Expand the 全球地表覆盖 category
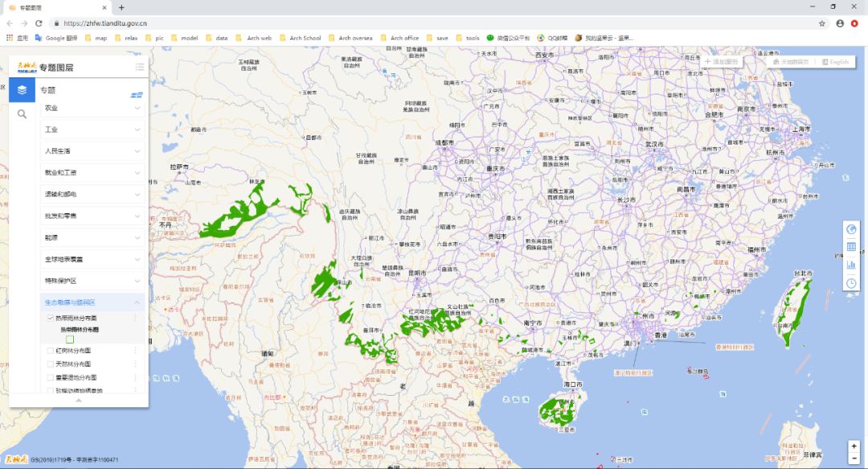 click(92, 259)
